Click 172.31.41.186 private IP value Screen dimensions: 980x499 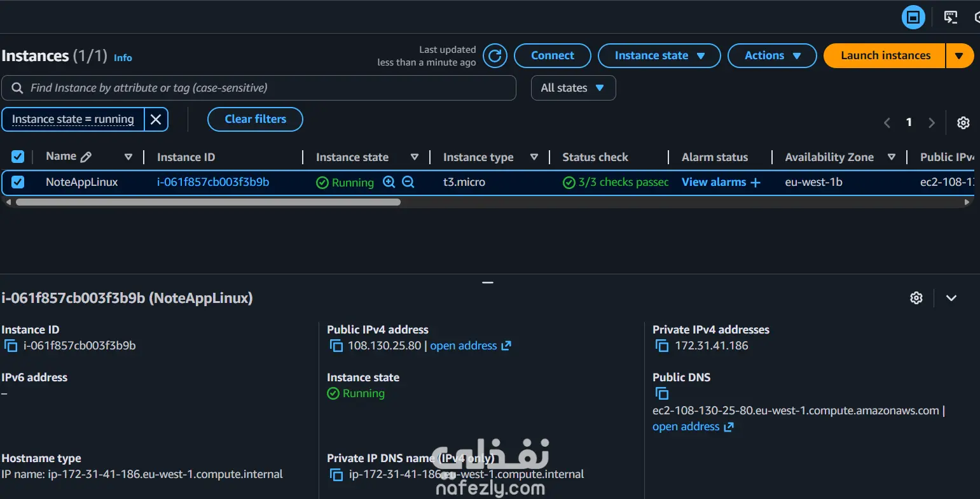tap(712, 346)
